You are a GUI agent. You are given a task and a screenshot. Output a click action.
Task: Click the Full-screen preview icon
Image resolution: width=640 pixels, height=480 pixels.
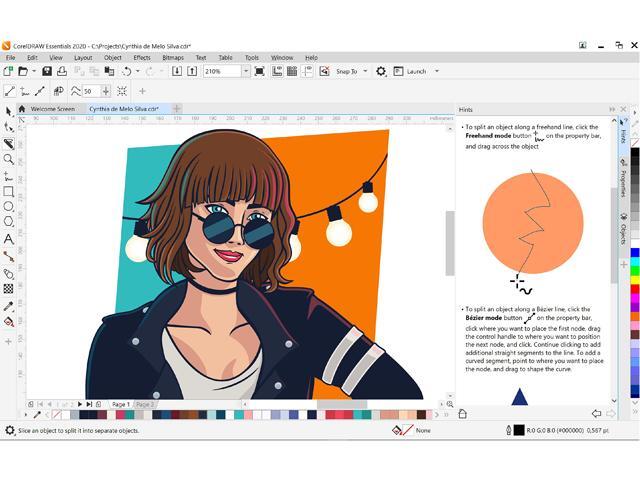pos(259,71)
